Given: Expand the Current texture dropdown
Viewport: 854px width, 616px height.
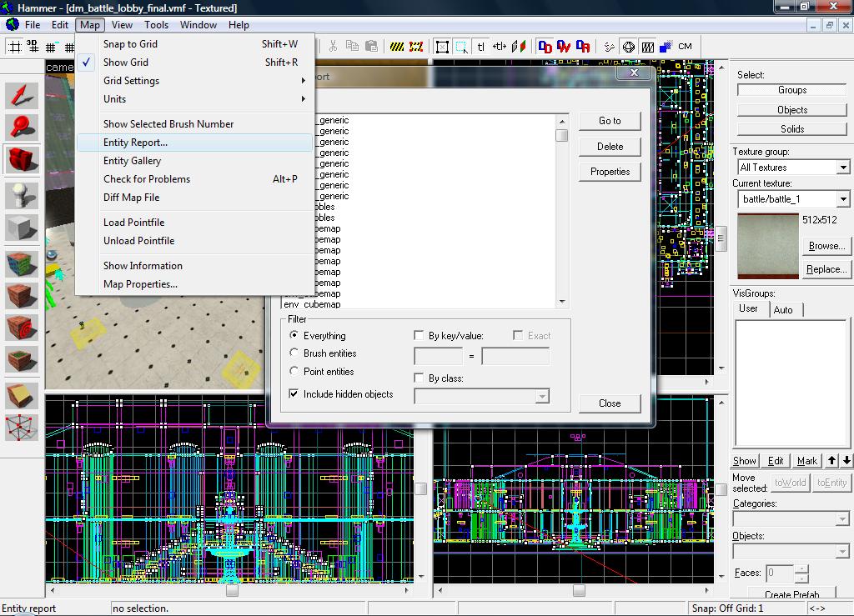Looking at the screenshot, I should coord(842,199).
